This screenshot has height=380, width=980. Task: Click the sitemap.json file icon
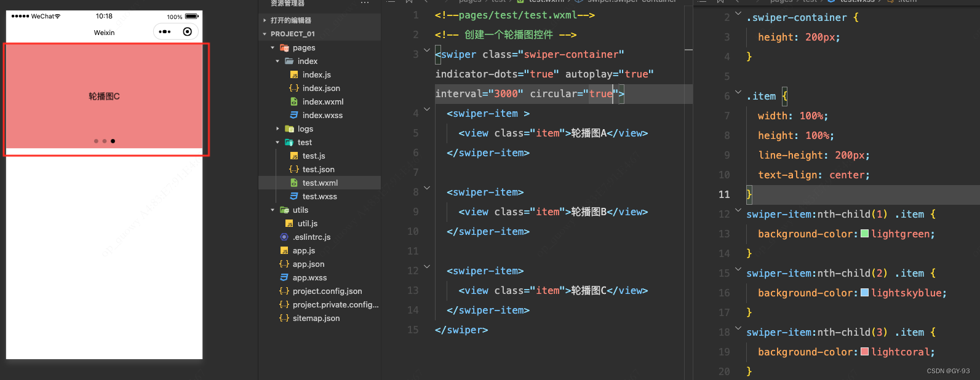(284, 318)
